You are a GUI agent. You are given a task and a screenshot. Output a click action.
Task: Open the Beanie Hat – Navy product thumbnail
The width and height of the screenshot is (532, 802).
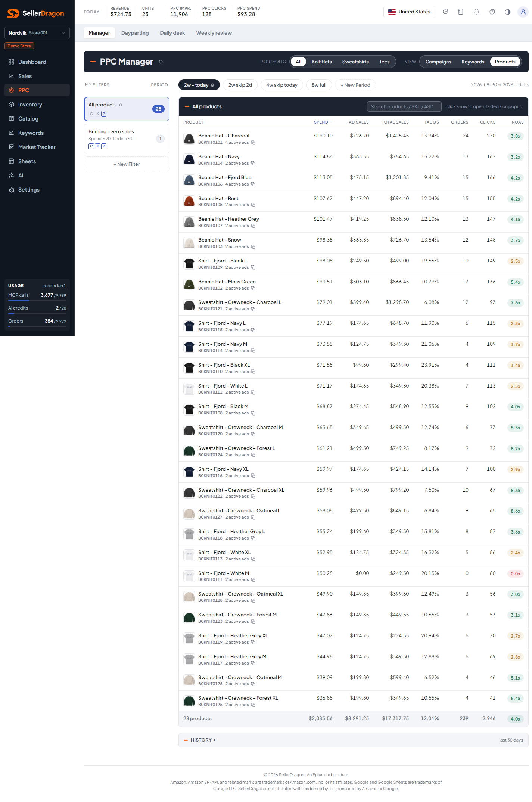tap(189, 160)
